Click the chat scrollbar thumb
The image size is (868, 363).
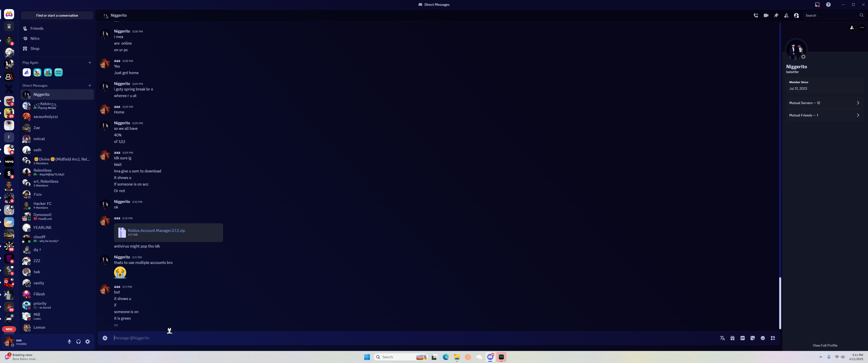[780, 303]
